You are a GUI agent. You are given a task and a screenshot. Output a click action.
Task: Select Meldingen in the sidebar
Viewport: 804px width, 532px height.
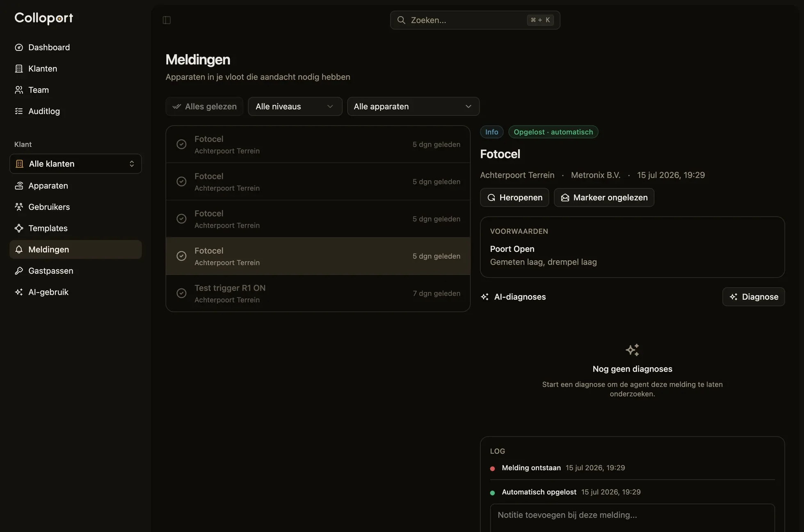[75, 250]
